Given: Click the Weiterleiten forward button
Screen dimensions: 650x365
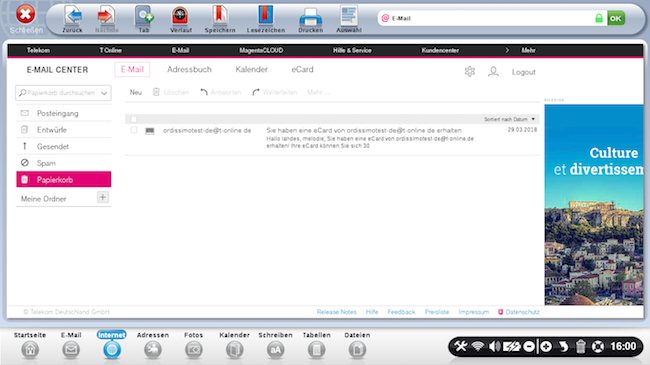Looking at the screenshot, I should [274, 92].
